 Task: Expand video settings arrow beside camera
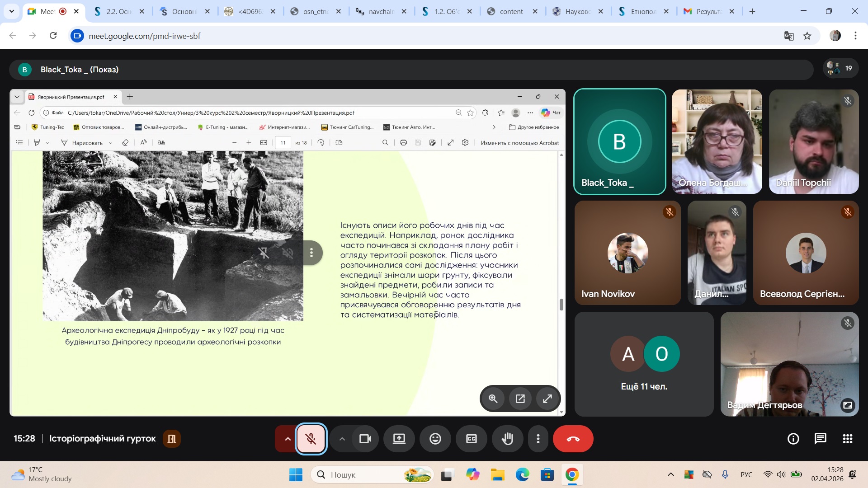tap(342, 439)
